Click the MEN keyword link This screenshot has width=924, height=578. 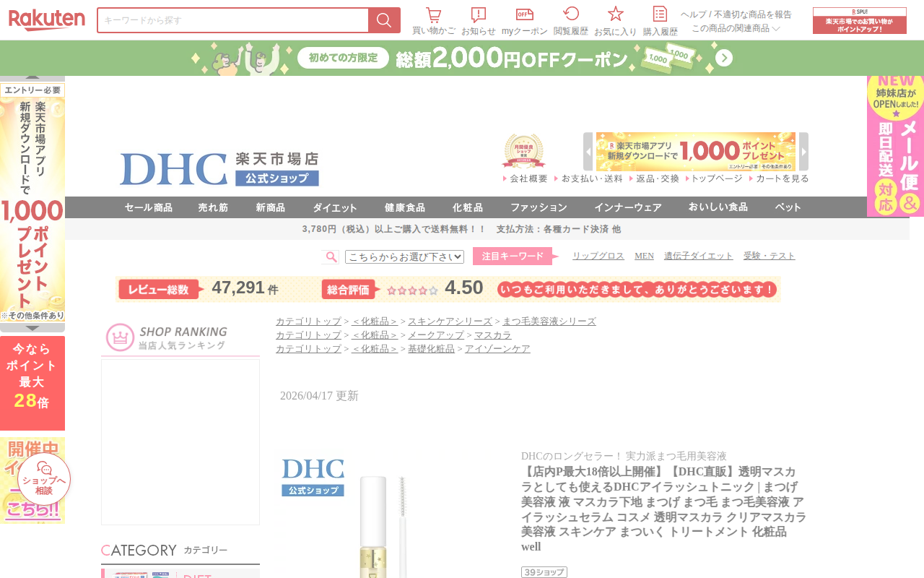pyautogui.click(x=644, y=256)
